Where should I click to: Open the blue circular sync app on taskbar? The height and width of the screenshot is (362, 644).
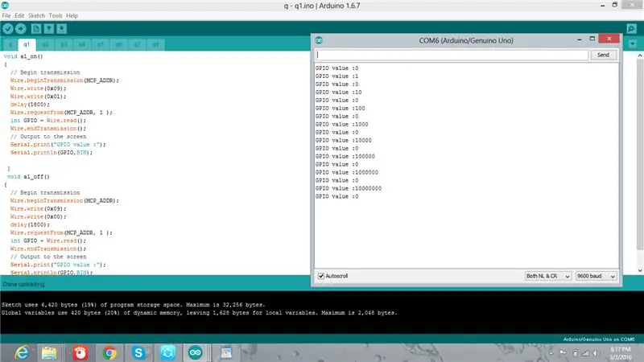tap(167, 352)
